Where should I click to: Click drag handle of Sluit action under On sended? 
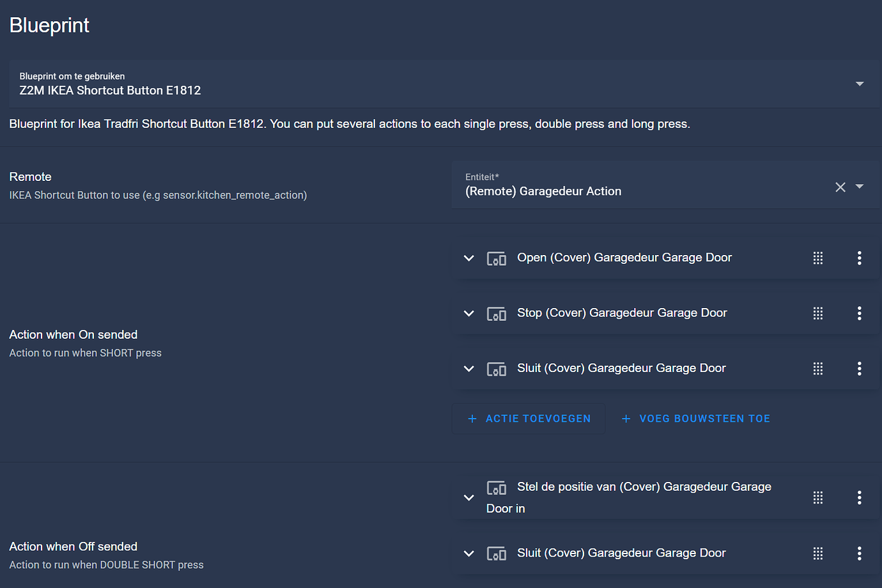tap(817, 369)
